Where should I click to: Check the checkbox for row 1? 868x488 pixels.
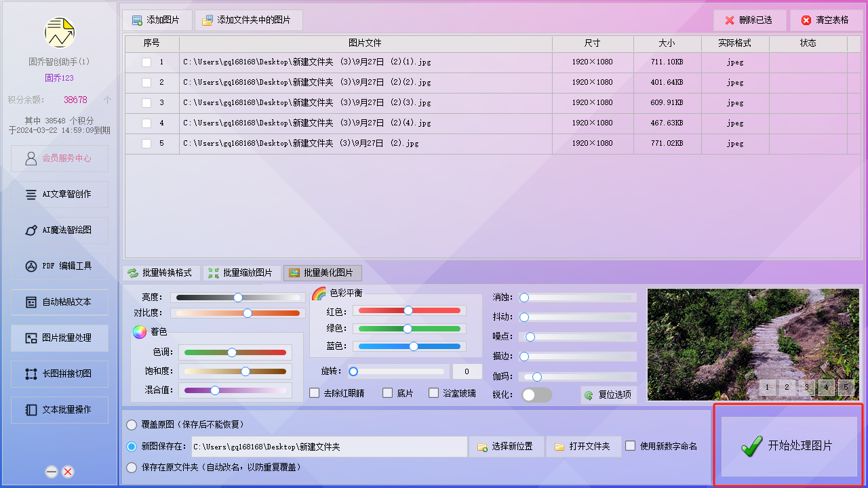coord(146,62)
